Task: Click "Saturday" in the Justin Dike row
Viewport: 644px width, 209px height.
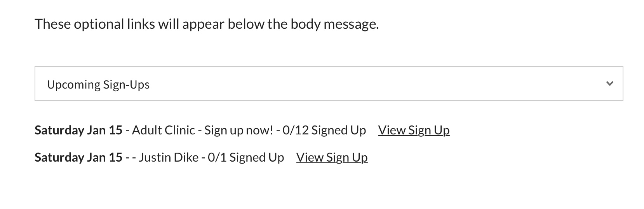Action: click(x=59, y=157)
